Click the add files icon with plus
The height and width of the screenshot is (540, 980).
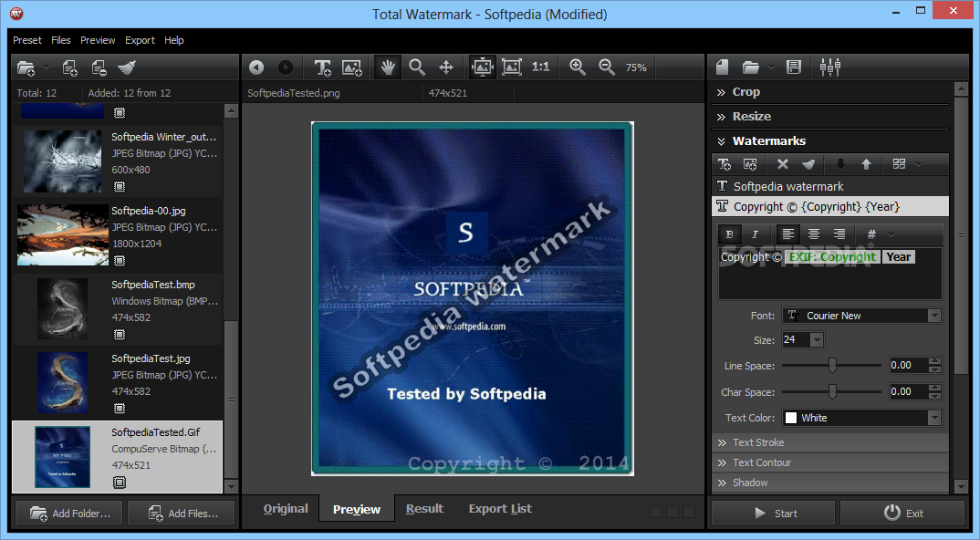coord(70,67)
